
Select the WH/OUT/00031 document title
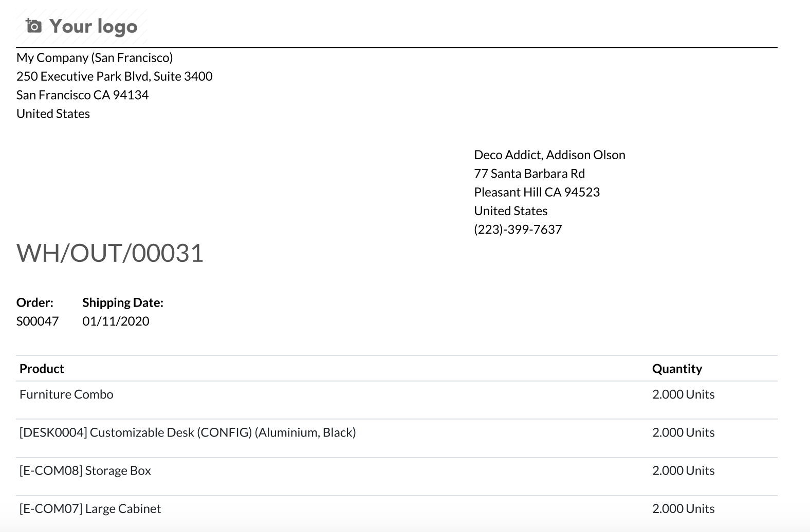coord(110,253)
